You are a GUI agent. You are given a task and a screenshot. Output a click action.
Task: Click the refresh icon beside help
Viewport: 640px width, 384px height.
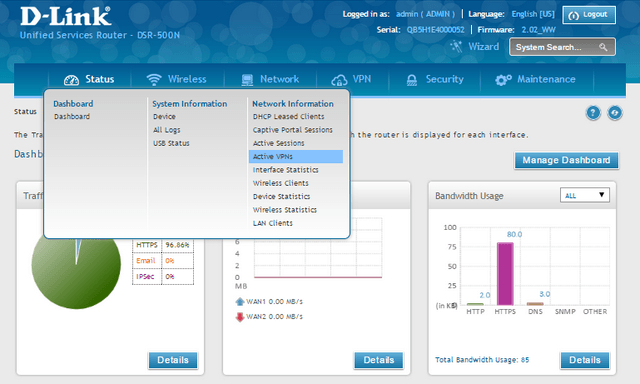click(615, 113)
